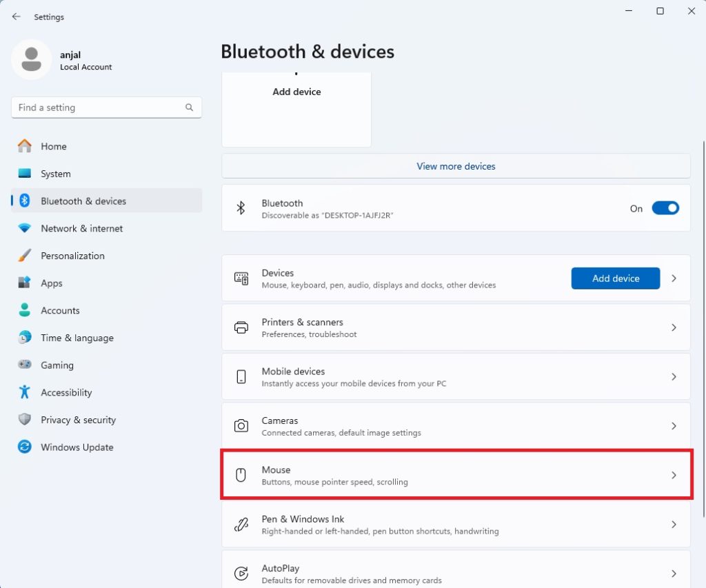Viewport: 706px width, 588px height.
Task: Click the Accounts sidebar icon
Action: tap(23, 310)
